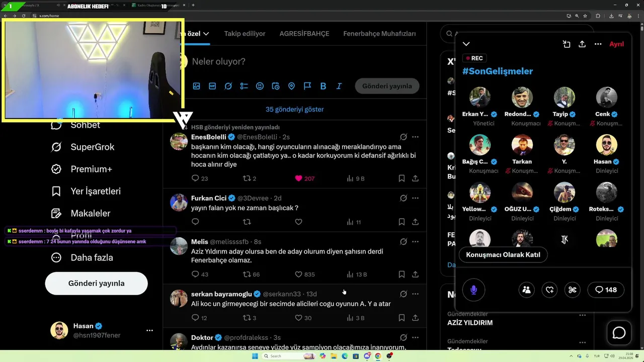
Task: Click the composer Gönderi yayınla button
Action: tap(387, 86)
